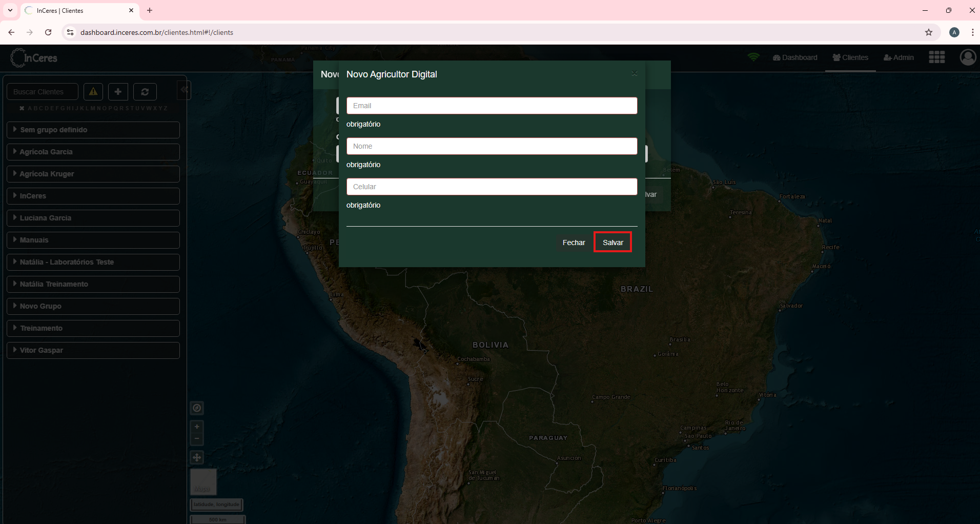Viewport: 980px width, 524px height.
Task: Clear the alphabet filter with X
Action: pyautogui.click(x=22, y=108)
